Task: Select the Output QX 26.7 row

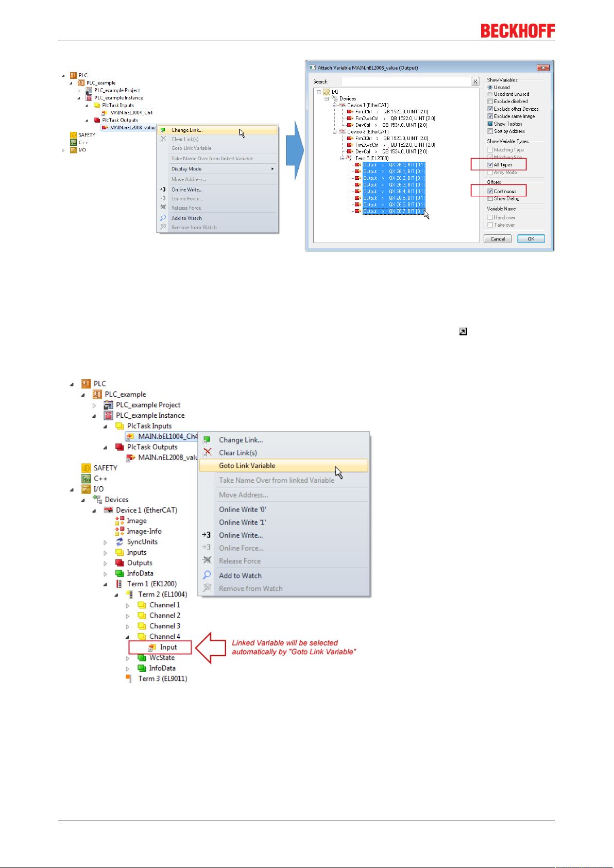Action: (x=394, y=211)
